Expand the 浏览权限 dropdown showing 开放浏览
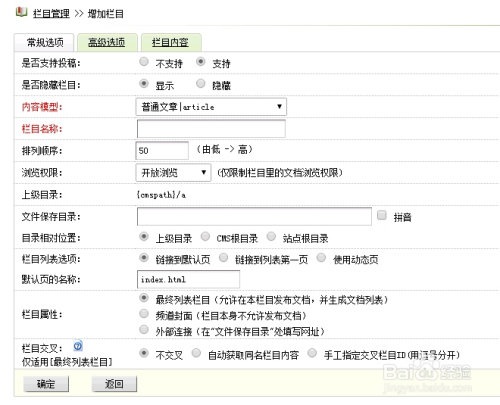The width and height of the screenshot is (500, 405). (173, 172)
